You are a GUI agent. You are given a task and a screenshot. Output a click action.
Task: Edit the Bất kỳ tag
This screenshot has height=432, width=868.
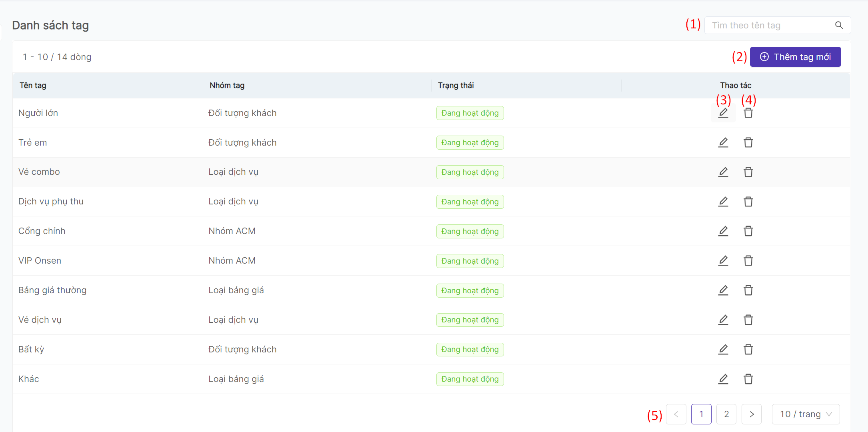click(723, 350)
